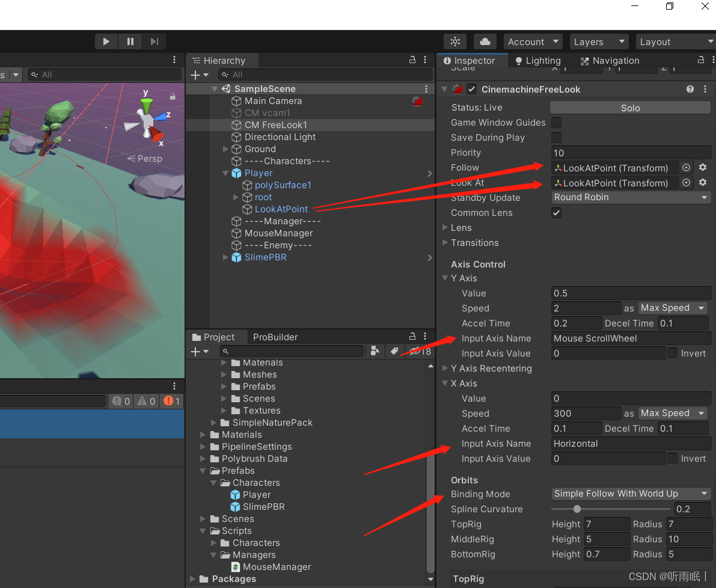Search by type icon in Project
The width and height of the screenshot is (716, 588).
point(375,351)
